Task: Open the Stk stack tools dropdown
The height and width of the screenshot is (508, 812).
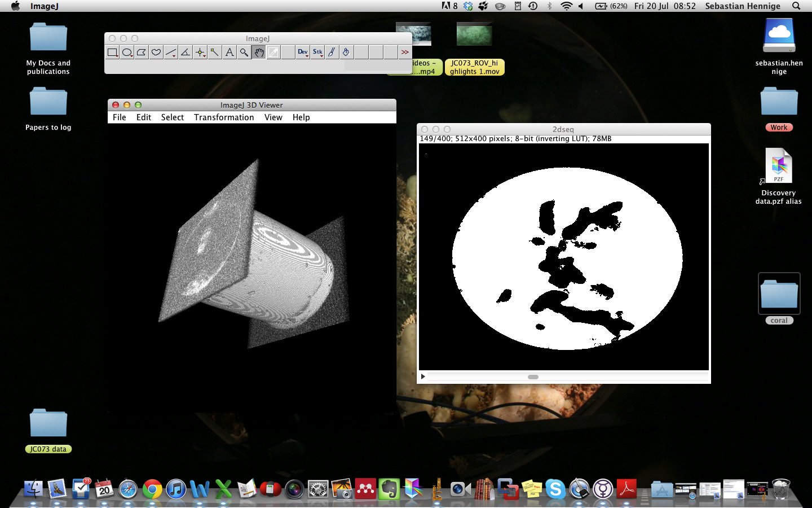Action: pos(317,52)
